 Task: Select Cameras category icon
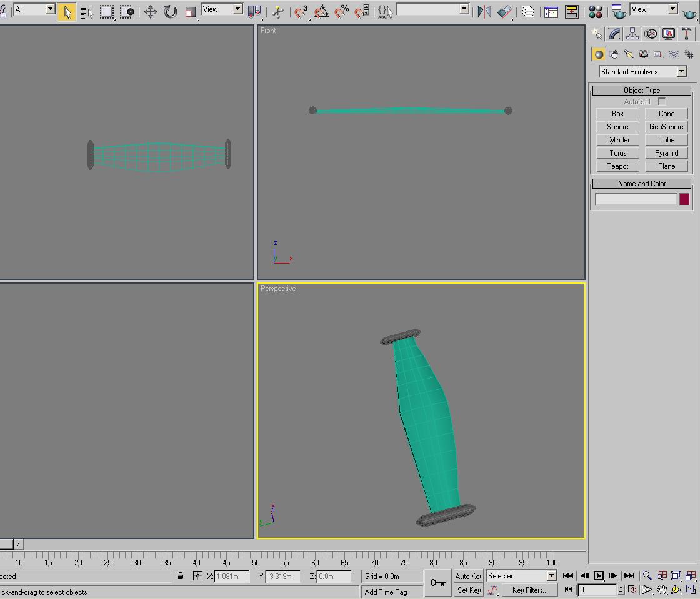click(643, 54)
